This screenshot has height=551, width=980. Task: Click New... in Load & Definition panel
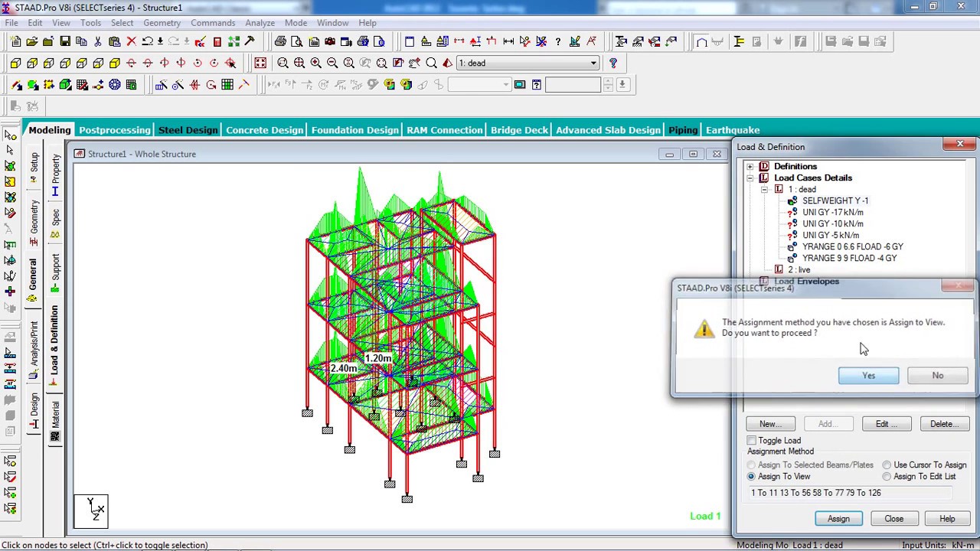click(769, 424)
